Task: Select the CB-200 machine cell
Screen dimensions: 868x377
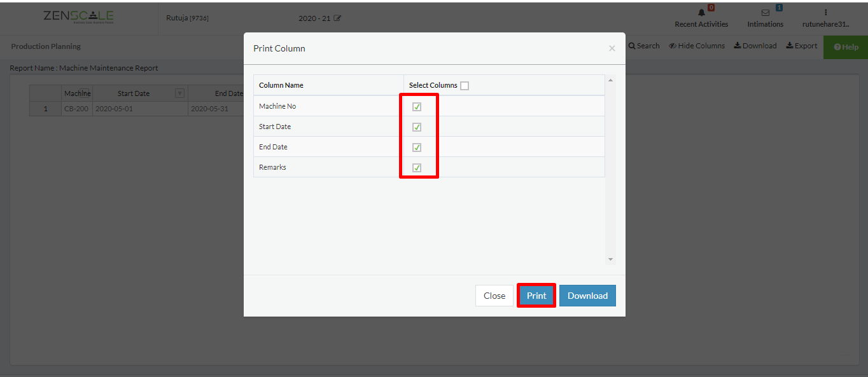Action: (x=76, y=109)
